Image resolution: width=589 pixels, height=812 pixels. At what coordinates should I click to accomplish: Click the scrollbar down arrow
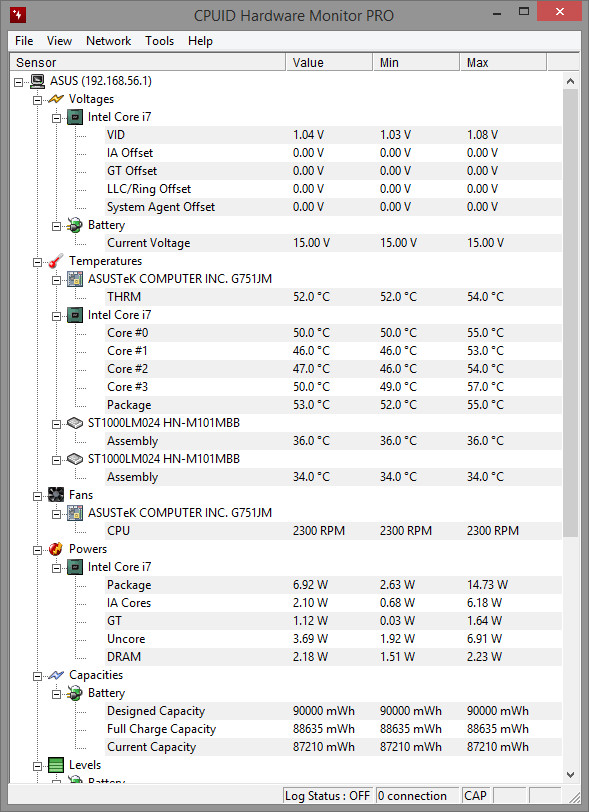point(570,775)
